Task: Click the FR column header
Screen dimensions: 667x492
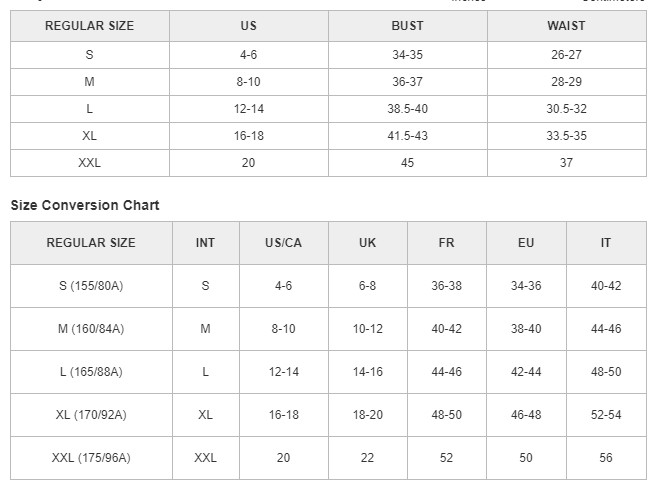Action: point(446,243)
